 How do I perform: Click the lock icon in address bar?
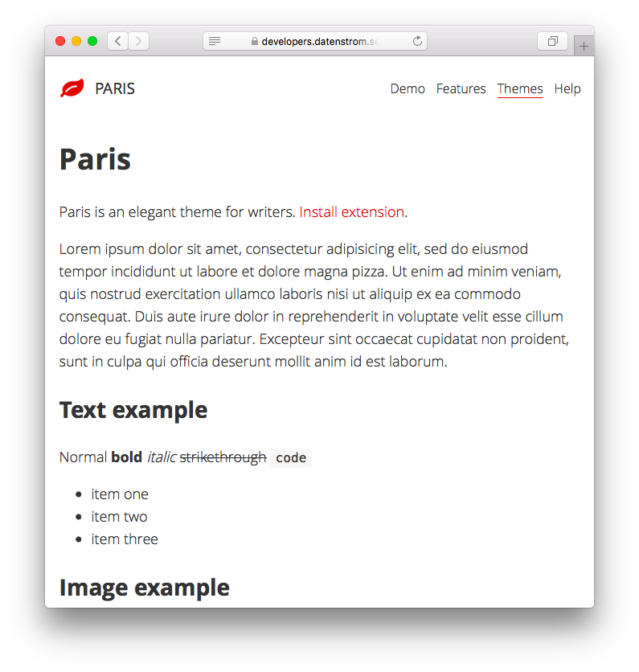tap(255, 42)
